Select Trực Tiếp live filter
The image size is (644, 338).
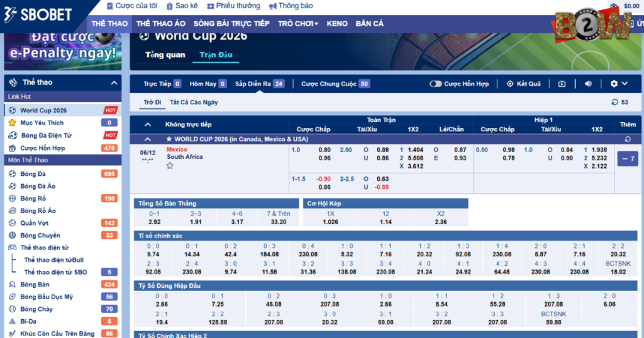[x=162, y=84]
